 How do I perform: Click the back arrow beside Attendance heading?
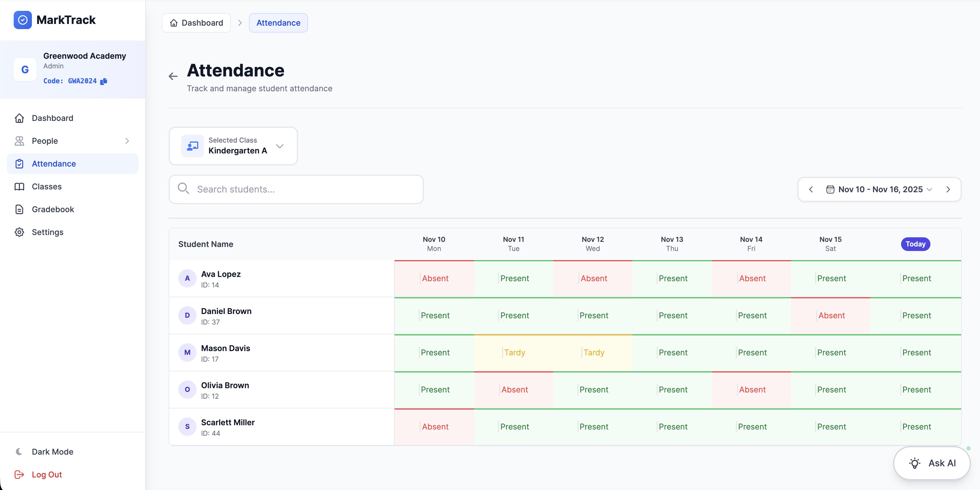tap(173, 76)
